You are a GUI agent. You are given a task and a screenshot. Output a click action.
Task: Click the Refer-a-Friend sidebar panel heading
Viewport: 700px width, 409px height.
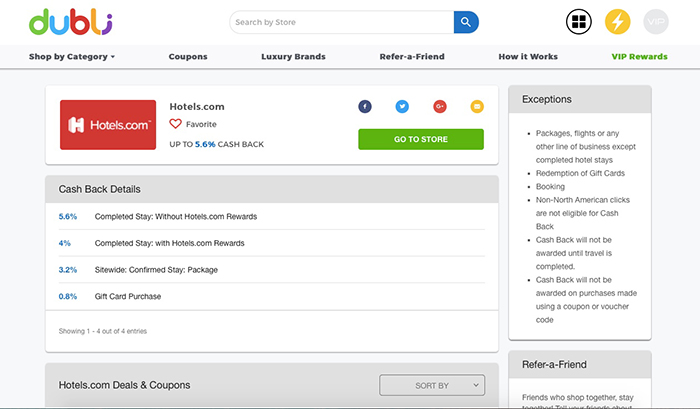(x=554, y=364)
